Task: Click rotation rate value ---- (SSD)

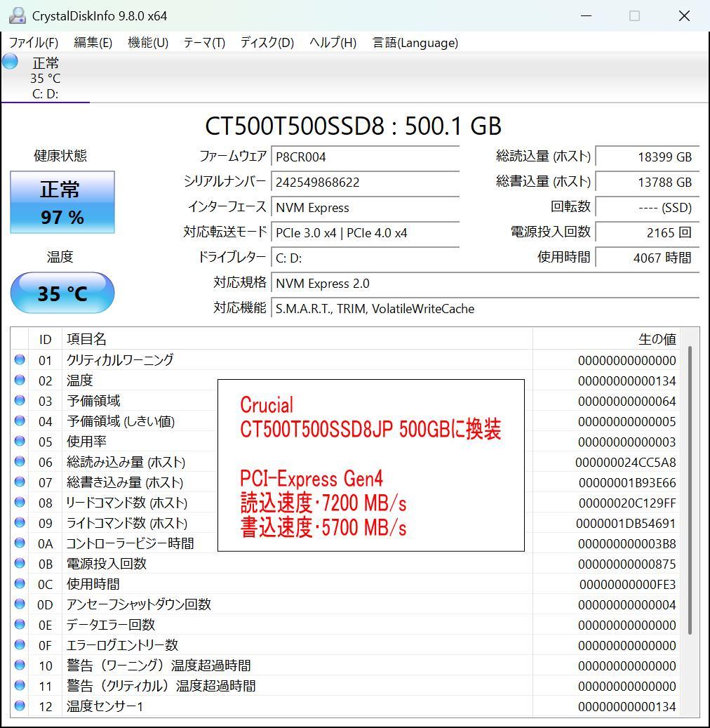Action: pos(648,208)
